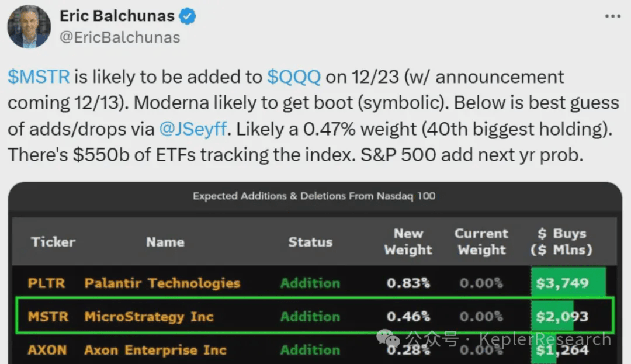Click the AXON ticker cell
This screenshot has height=364, width=631.
click(47, 350)
